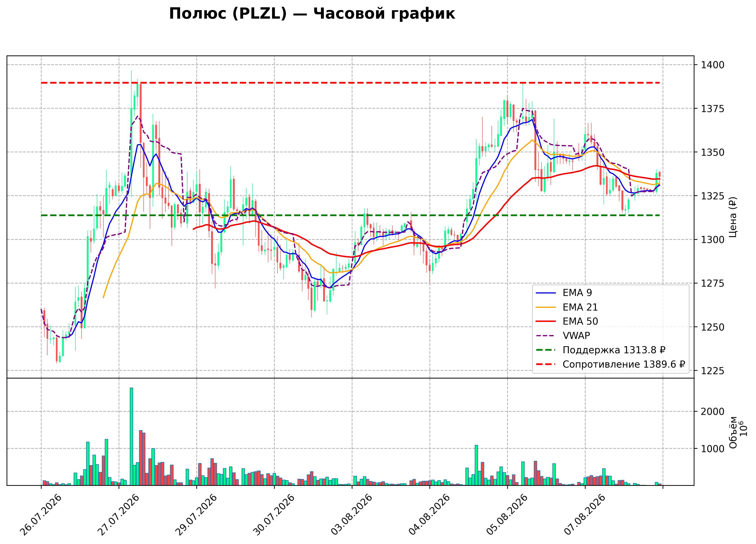
Task: Select the 30.07.2026 date label
Action: click(274, 515)
